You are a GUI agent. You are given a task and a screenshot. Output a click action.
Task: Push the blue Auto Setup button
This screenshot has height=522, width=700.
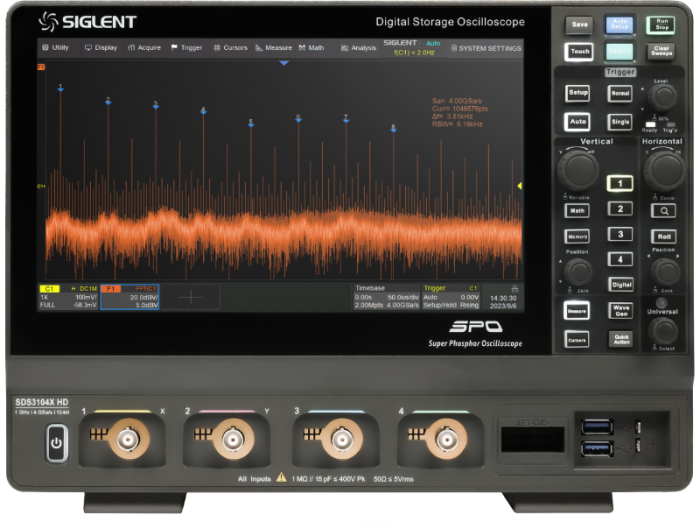(x=620, y=24)
